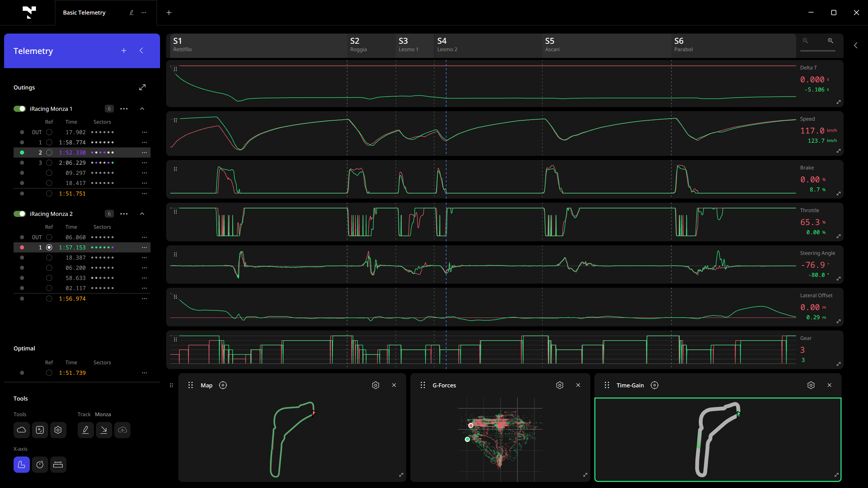Open more options for iRacing Monza 1
The width and height of the screenshot is (868, 488).
coord(124,109)
